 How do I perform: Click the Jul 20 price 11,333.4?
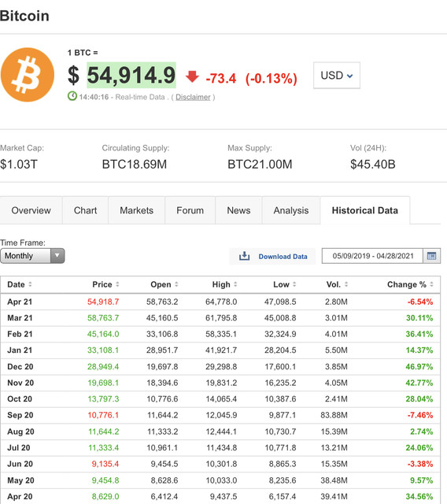click(x=104, y=448)
